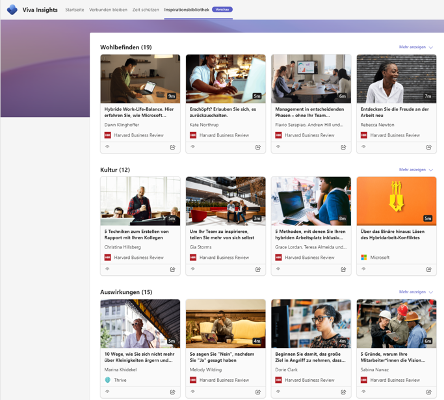This screenshot has width=444, height=400.
Task: Open thumbnail of woman with sunglasses outdoors
Action: click(140, 324)
